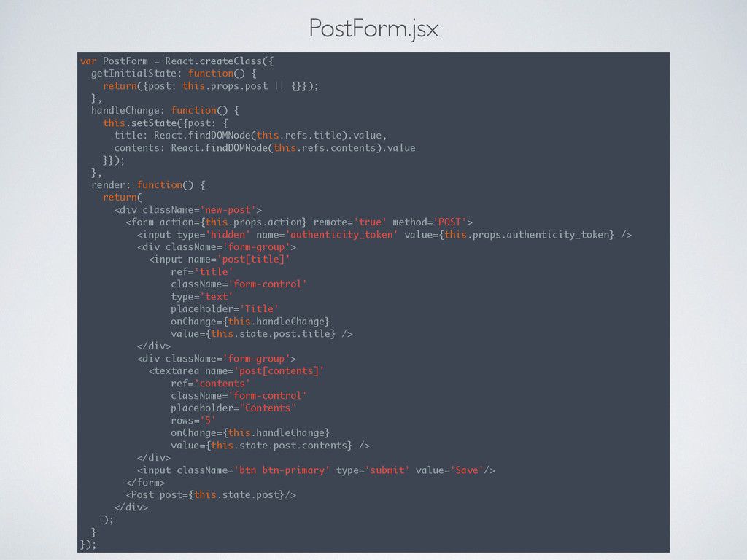Click the input name='post[title]' line
The width and height of the screenshot is (747, 560).
click(219, 260)
